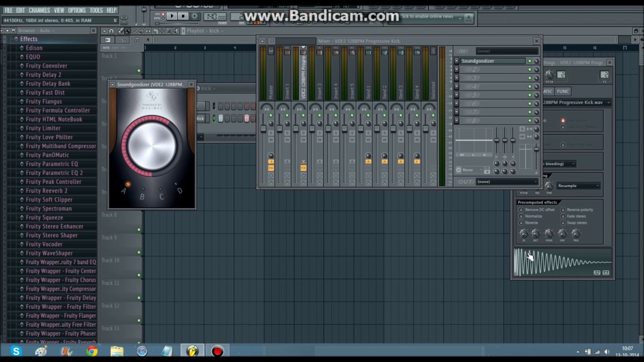The width and height of the screenshot is (644, 362).
Task: Click the transport Record button
Action: 195,17
